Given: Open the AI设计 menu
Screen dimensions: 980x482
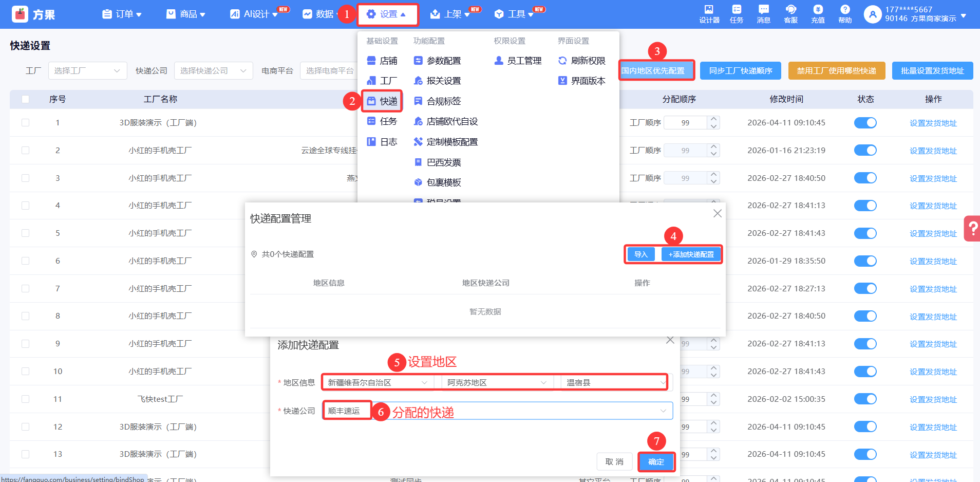Looking at the screenshot, I should (254, 14).
